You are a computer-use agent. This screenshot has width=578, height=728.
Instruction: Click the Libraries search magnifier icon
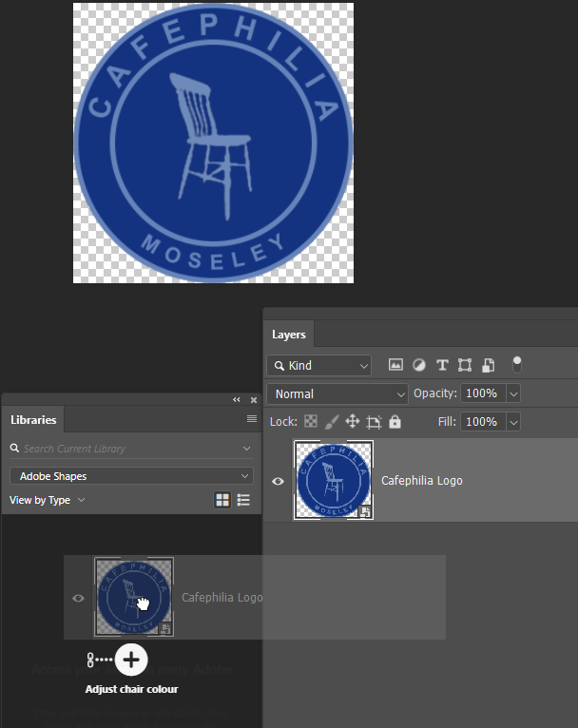click(x=15, y=448)
